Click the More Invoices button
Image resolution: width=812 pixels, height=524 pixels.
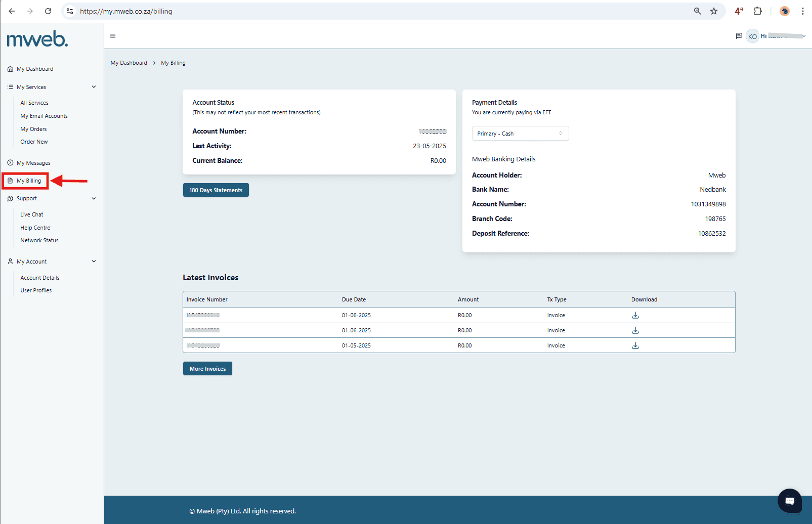click(x=207, y=368)
